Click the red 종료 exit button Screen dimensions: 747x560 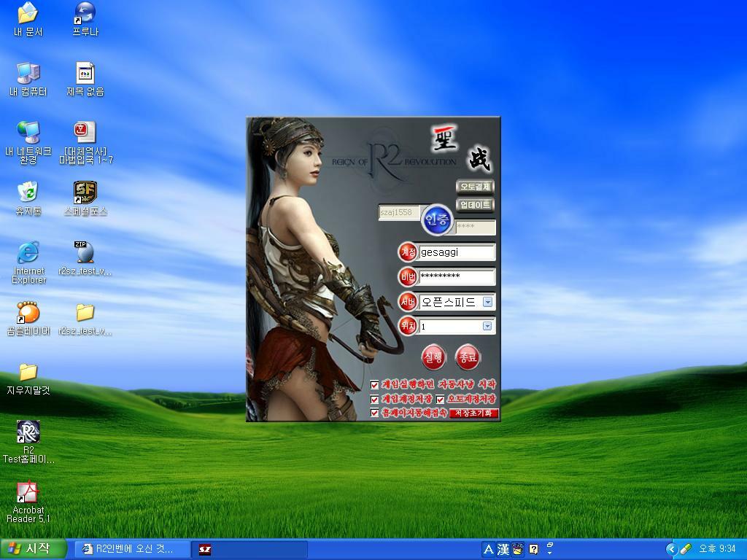coord(467,357)
